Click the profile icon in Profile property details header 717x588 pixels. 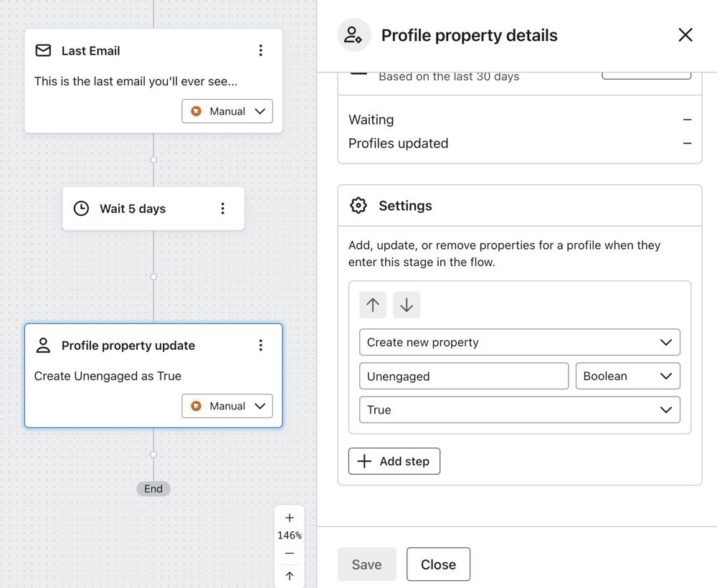(x=353, y=34)
